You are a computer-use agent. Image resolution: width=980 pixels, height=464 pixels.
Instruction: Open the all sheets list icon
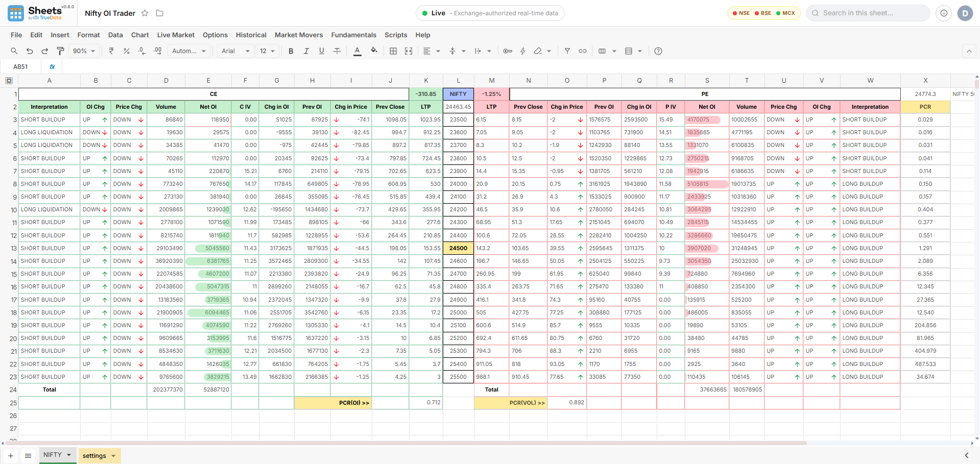[x=28, y=456]
